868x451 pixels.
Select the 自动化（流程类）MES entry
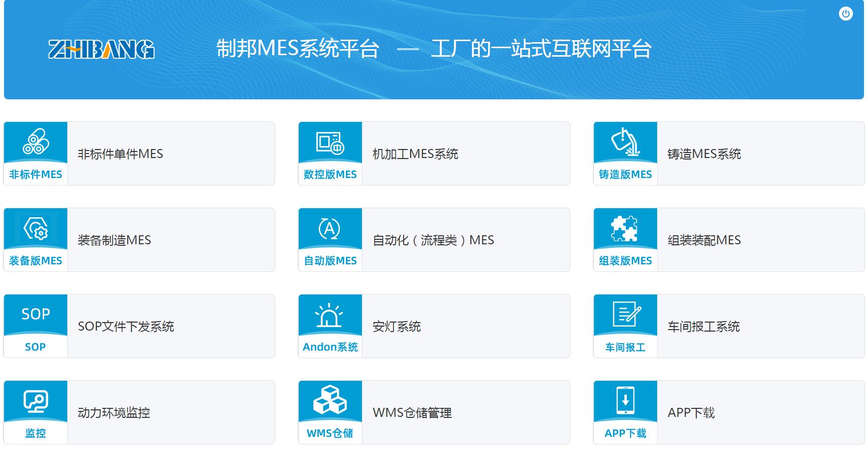[x=433, y=240]
